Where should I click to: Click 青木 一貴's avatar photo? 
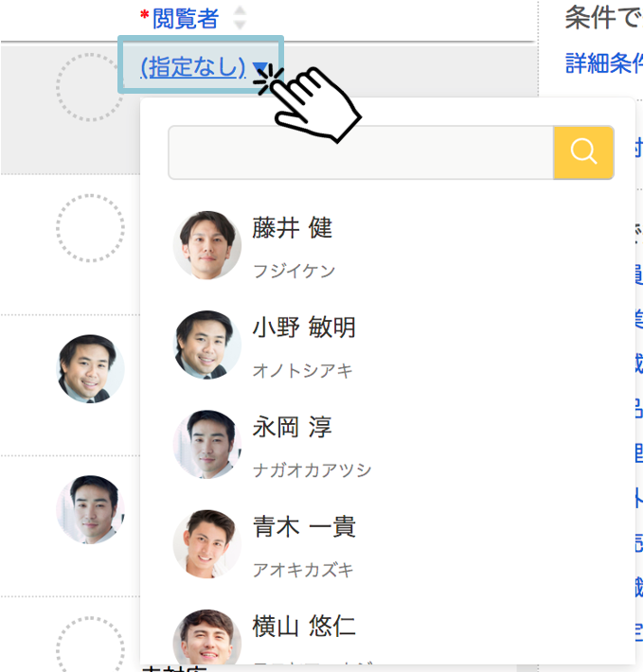[207, 544]
